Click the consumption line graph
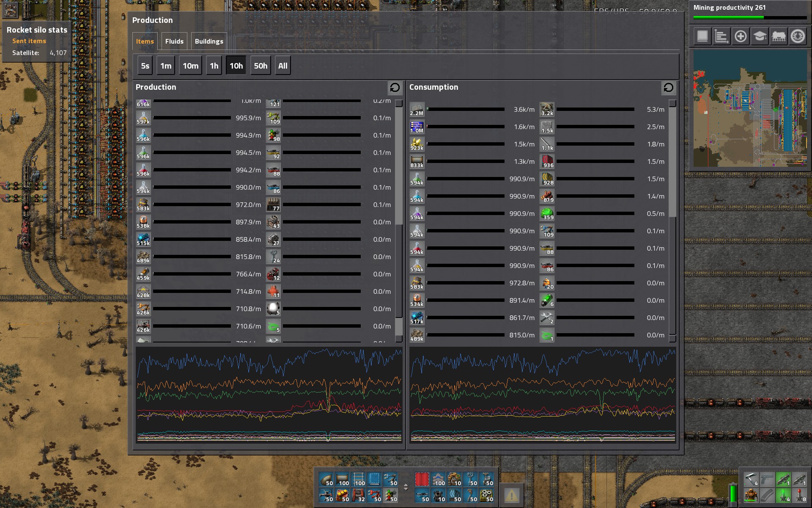The width and height of the screenshot is (812, 508). pos(543,395)
